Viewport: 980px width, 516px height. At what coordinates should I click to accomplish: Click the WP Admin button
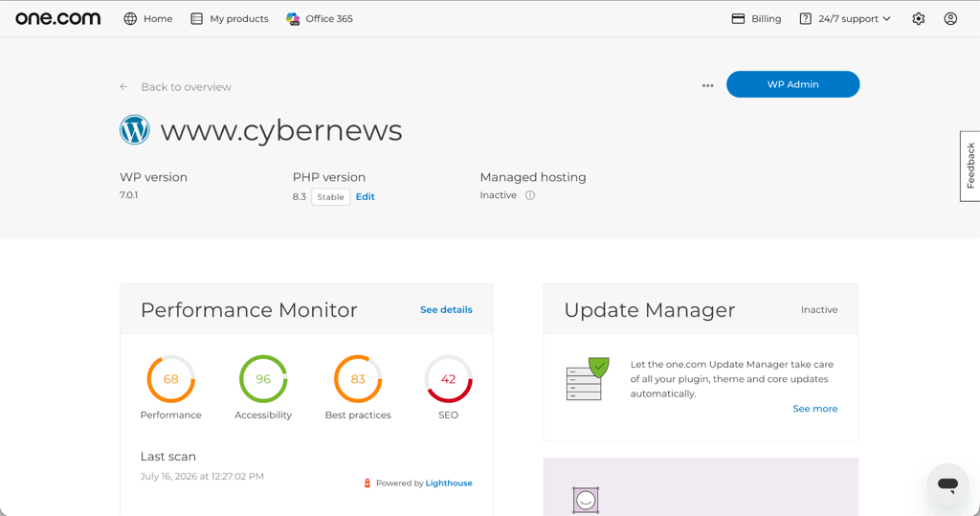coord(792,84)
